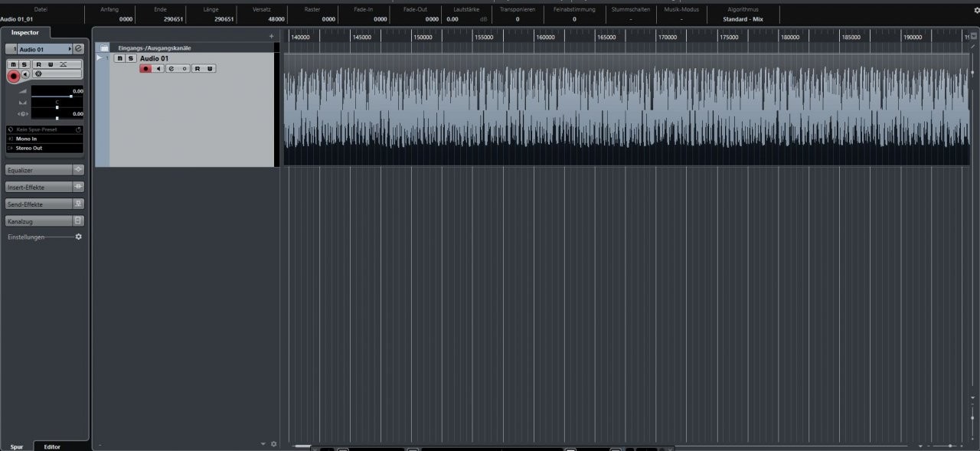The image size is (980, 451).
Task: Toggle Write automation on the Audio 01 track row
Action: click(x=210, y=69)
